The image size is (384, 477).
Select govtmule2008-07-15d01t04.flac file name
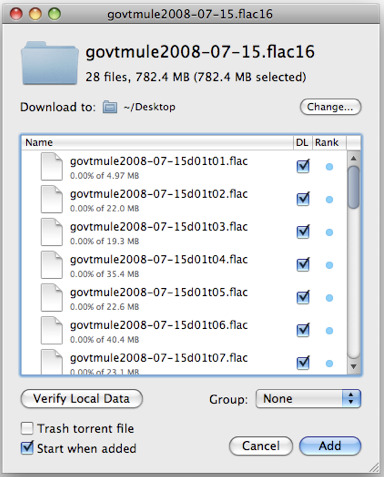(159, 259)
